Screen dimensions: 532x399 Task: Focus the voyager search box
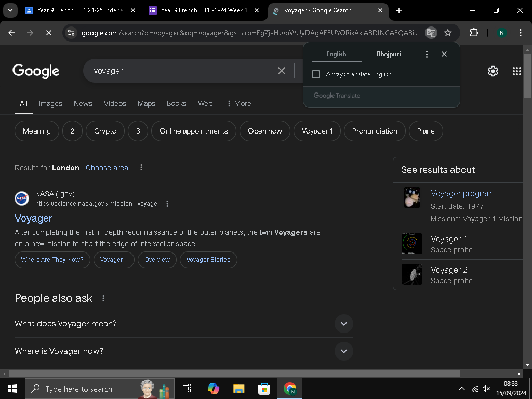pos(183,71)
